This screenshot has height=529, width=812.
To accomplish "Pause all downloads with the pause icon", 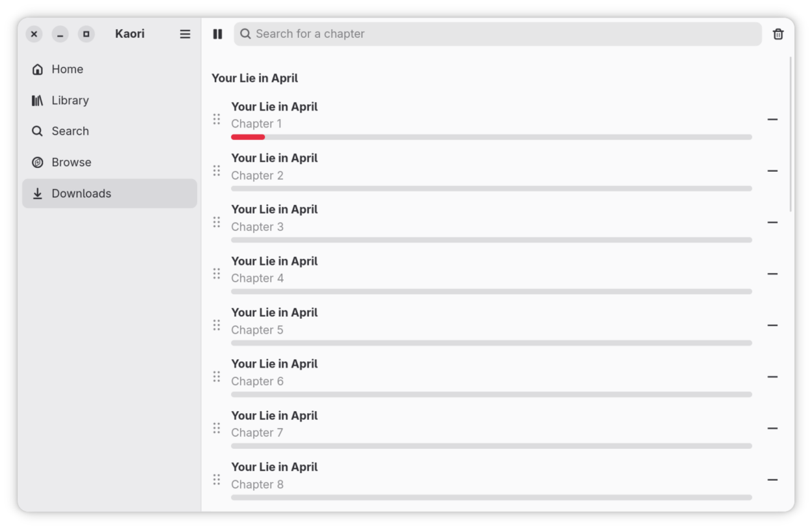I will [x=217, y=34].
